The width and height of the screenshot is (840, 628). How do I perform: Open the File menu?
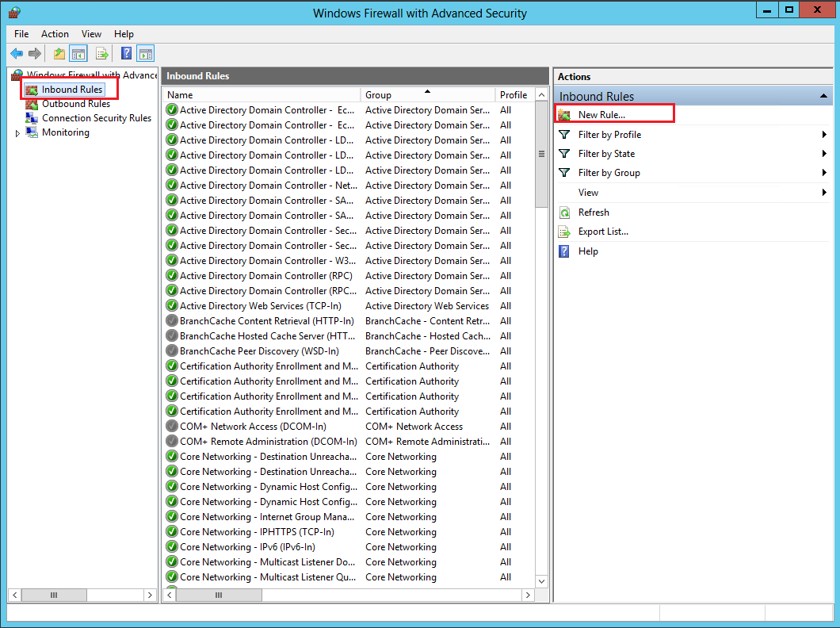21,34
